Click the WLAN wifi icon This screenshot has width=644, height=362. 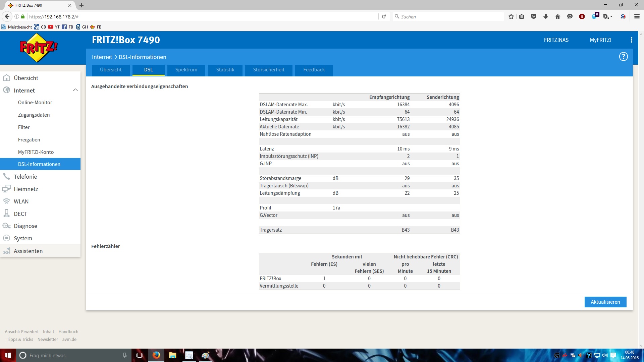(6, 201)
